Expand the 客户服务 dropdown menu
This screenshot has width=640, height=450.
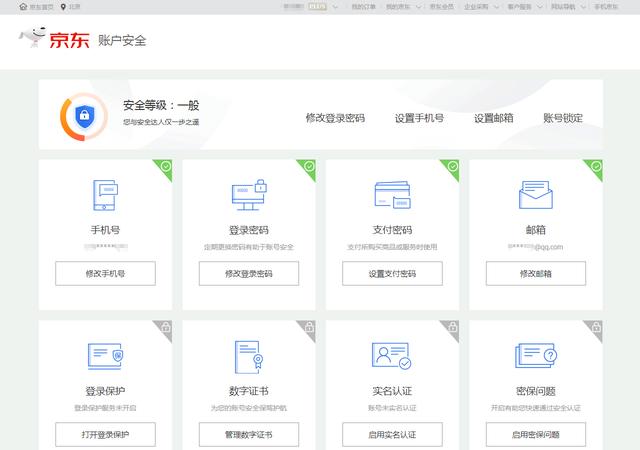click(523, 7)
